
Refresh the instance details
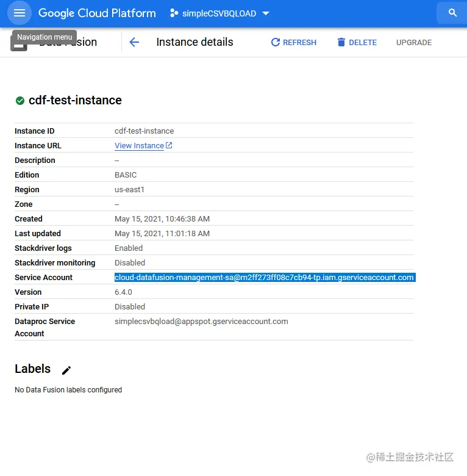[293, 42]
